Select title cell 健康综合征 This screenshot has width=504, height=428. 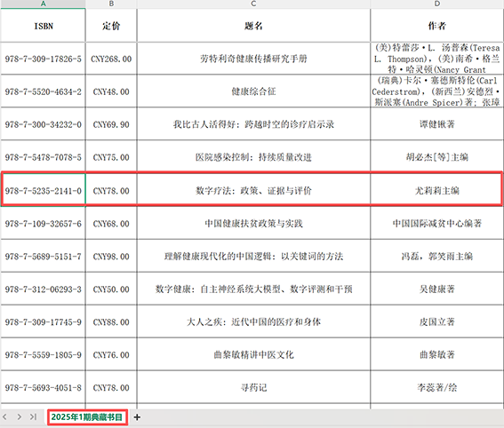pyautogui.click(x=253, y=91)
